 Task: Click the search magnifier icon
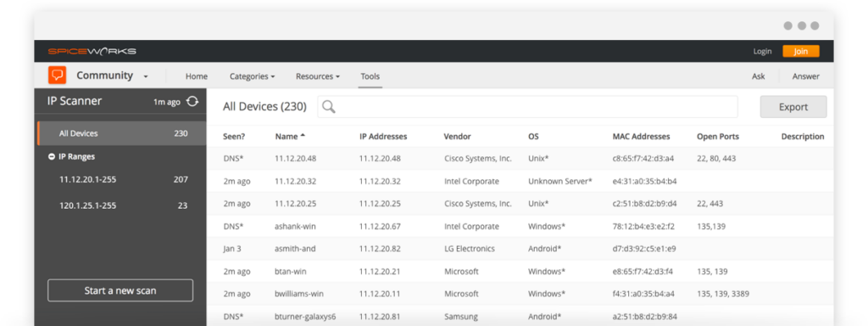tap(329, 107)
